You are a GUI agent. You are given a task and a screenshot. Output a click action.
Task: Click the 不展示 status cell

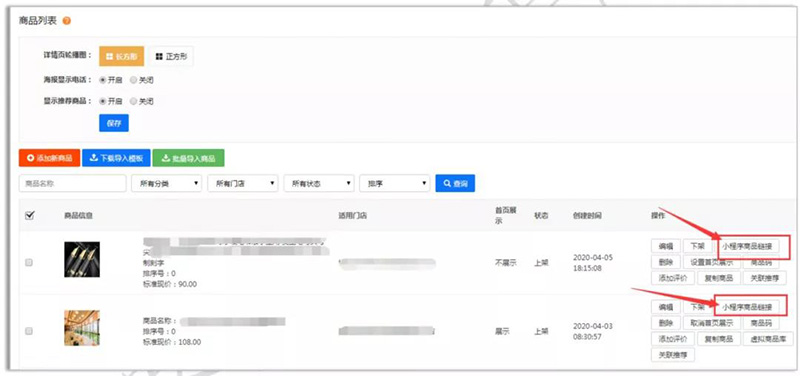tap(506, 263)
